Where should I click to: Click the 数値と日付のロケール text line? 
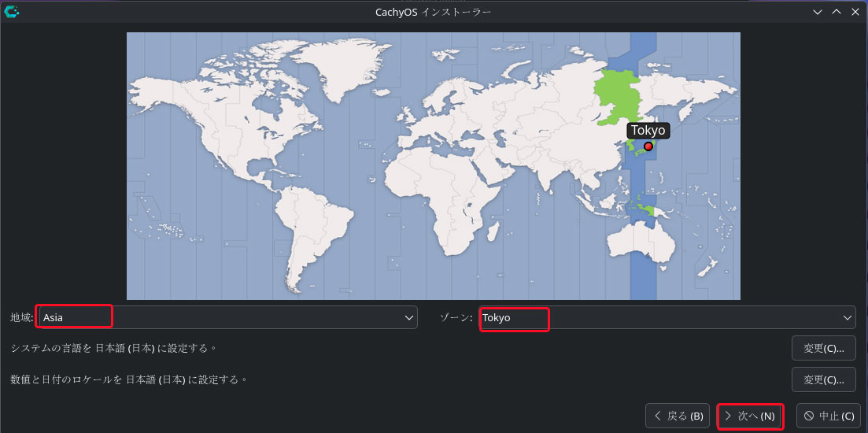(128, 379)
